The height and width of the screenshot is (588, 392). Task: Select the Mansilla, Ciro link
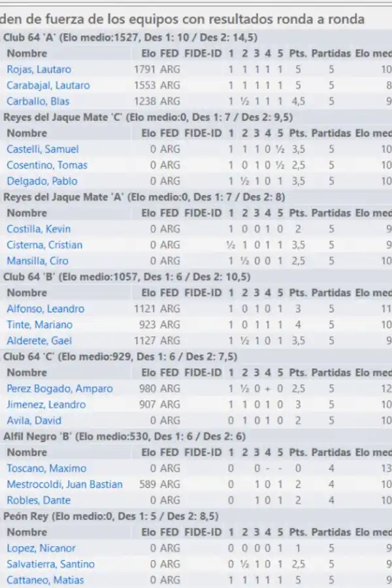pyautogui.click(x=37, y=261)
